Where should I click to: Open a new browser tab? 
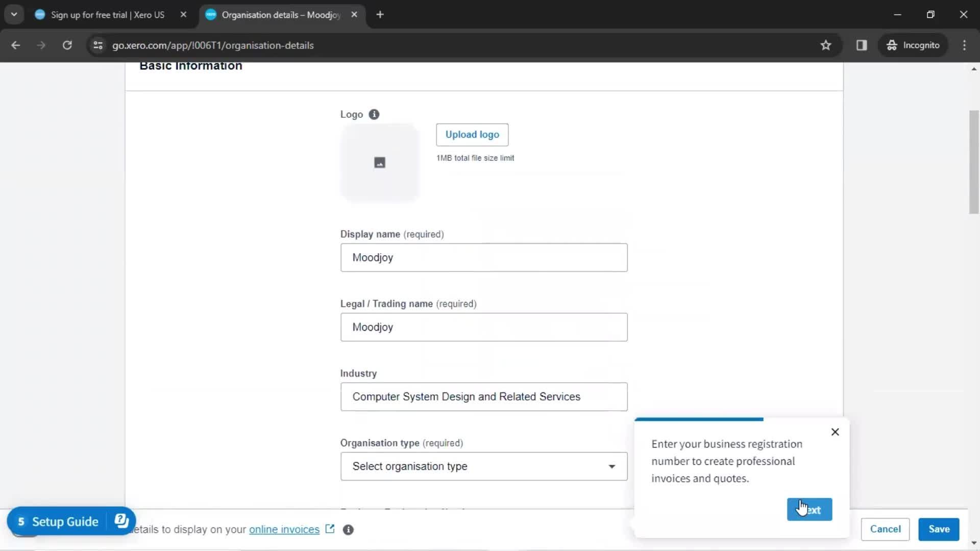tap(380, 15)
